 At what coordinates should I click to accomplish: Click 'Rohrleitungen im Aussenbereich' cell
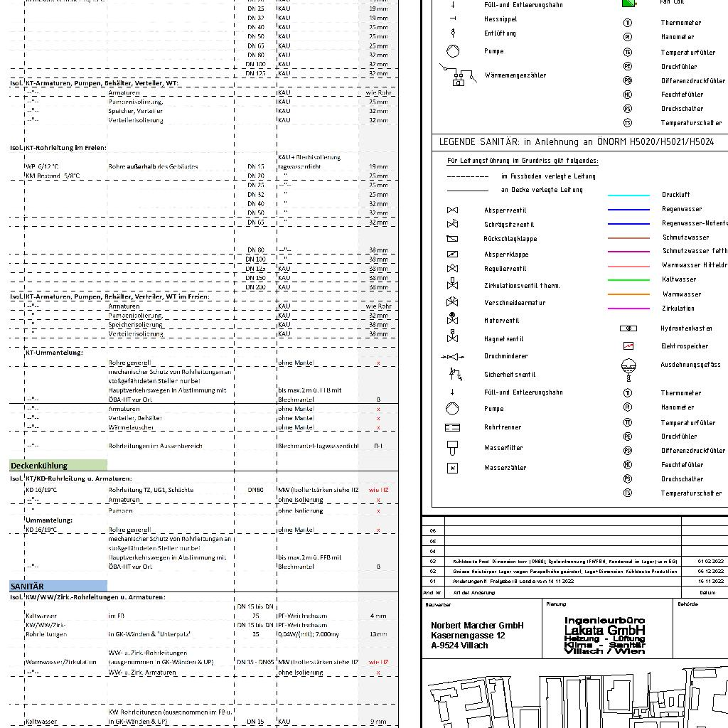[x=155, y=446]
